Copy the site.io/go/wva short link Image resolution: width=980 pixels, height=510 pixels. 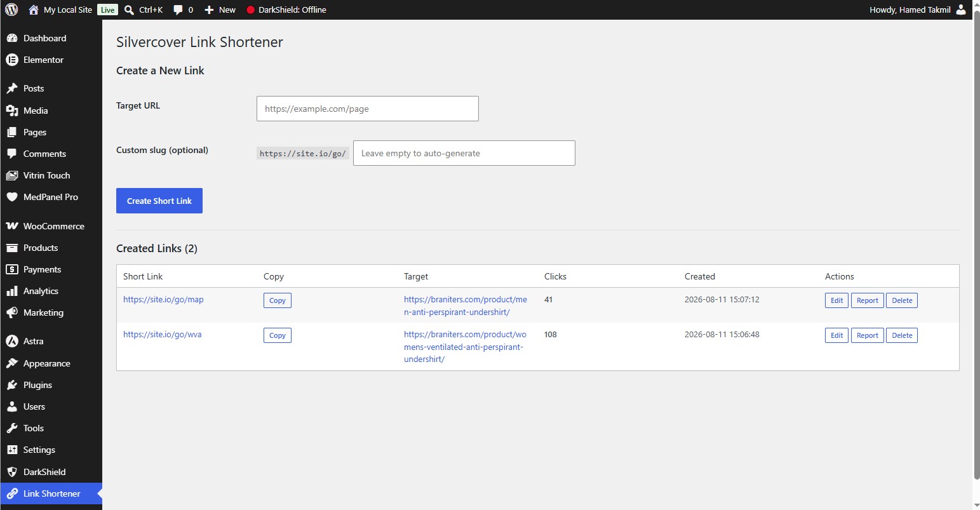pos(278,335)
